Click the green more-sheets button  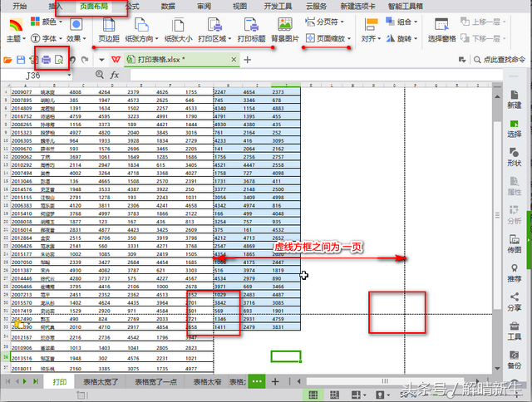pos(257,381)
